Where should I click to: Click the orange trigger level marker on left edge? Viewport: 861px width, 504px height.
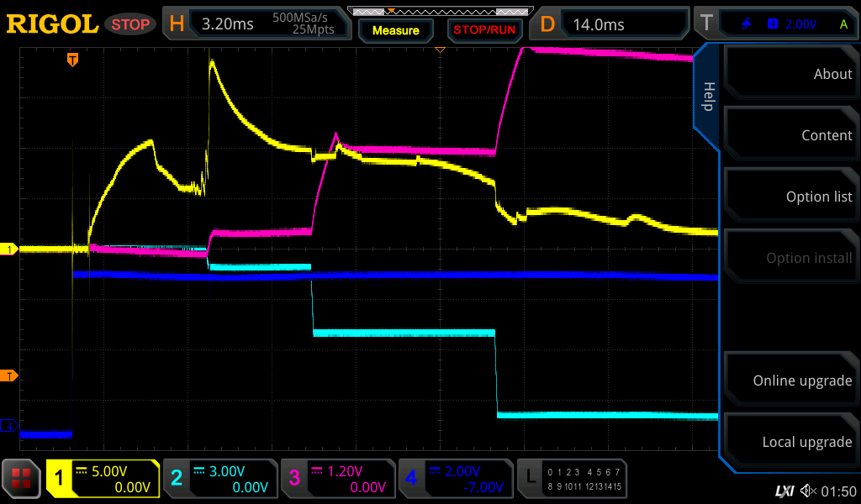tap(10, 375)
